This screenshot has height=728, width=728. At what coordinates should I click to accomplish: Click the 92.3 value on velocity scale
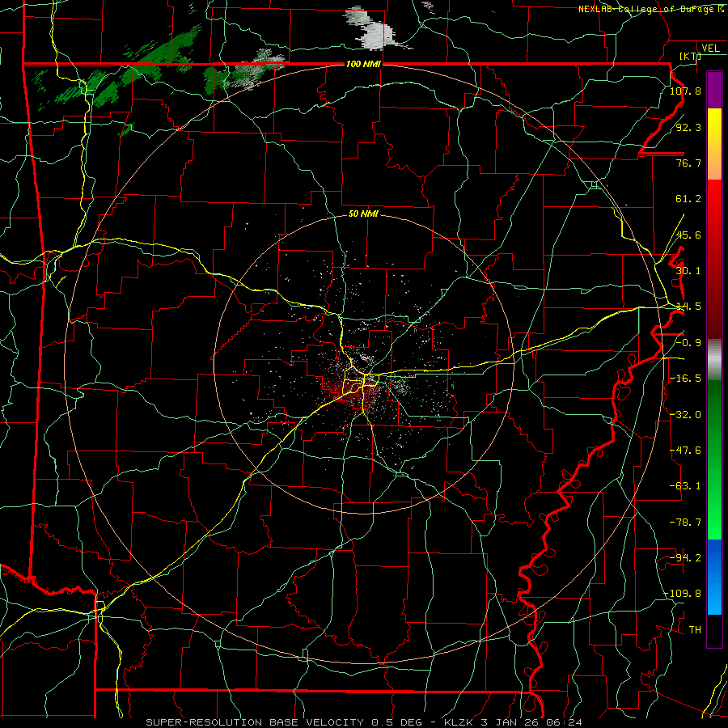(688, 127)
